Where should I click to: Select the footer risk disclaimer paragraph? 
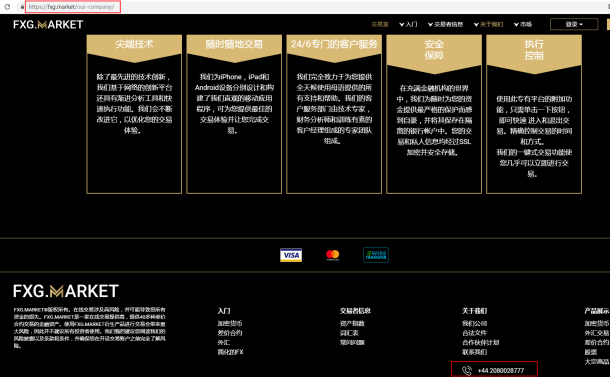point(89,328)
